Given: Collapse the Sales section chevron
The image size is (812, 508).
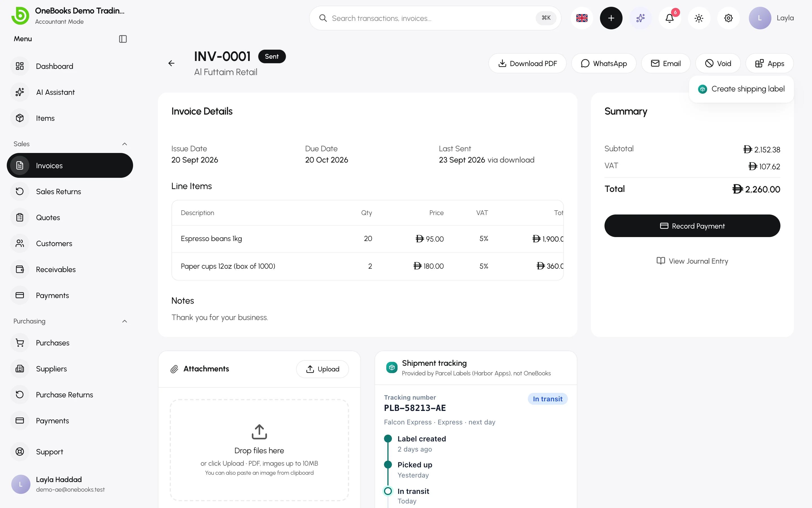Looking at the screenshot, I should pyautogui.click(x=125, y=144).
